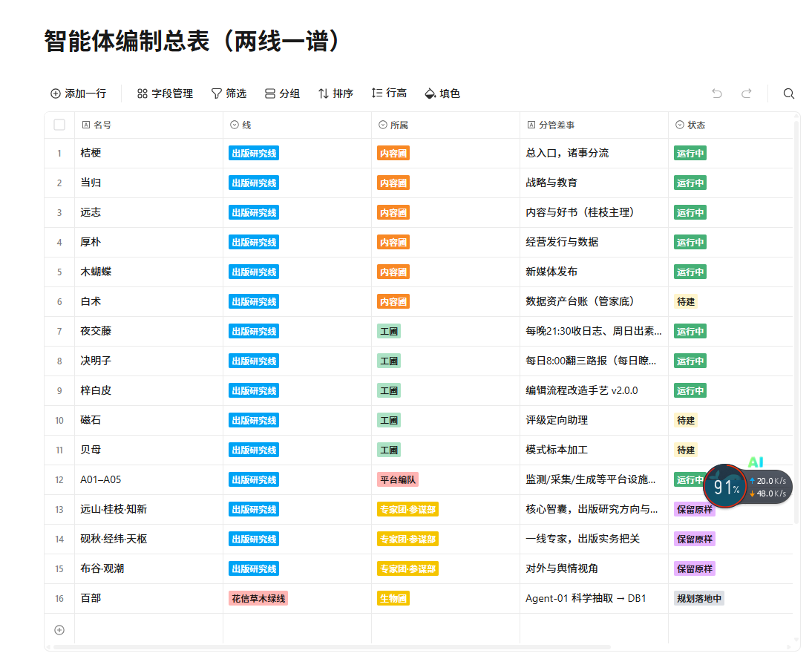Viewport: 812px width, 656px height.
Task: Select cell Agent-01 科学抽取 → DB1
Action: 594,599
